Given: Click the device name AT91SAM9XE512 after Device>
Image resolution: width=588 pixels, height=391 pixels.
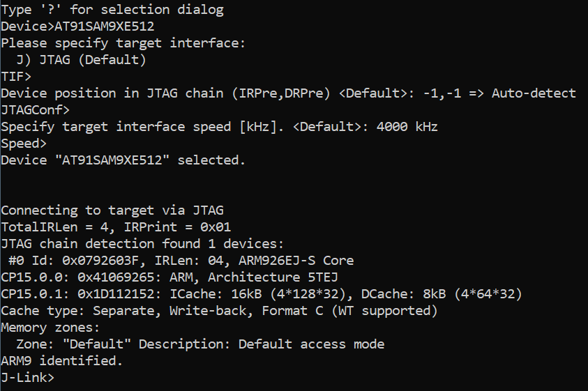Looking at the screenshot, I should click(104, 26).
